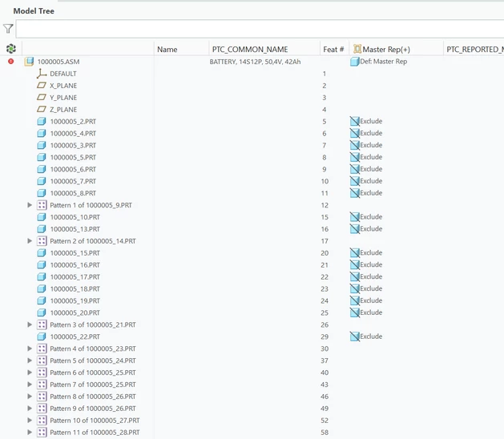Click the BATTERY, 14S12P, 50,4V, 42Ah common name
504x439 pixels.
[256, 62]
